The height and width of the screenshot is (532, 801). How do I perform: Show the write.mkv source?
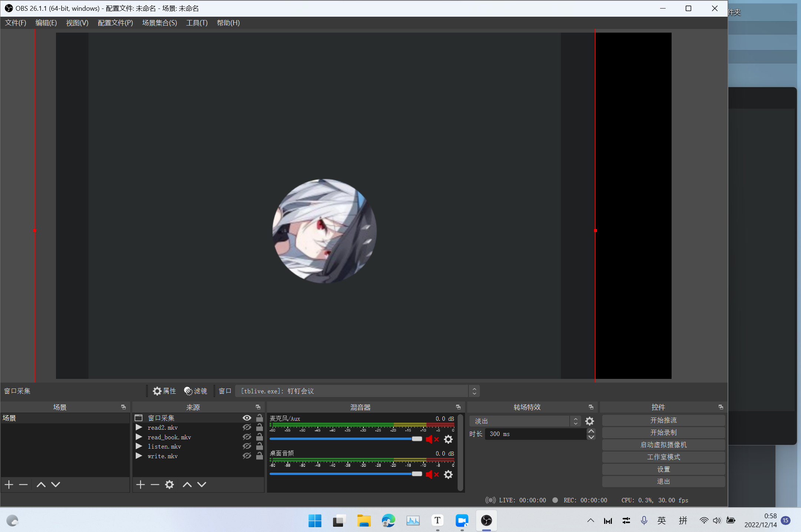click(247, 456)
